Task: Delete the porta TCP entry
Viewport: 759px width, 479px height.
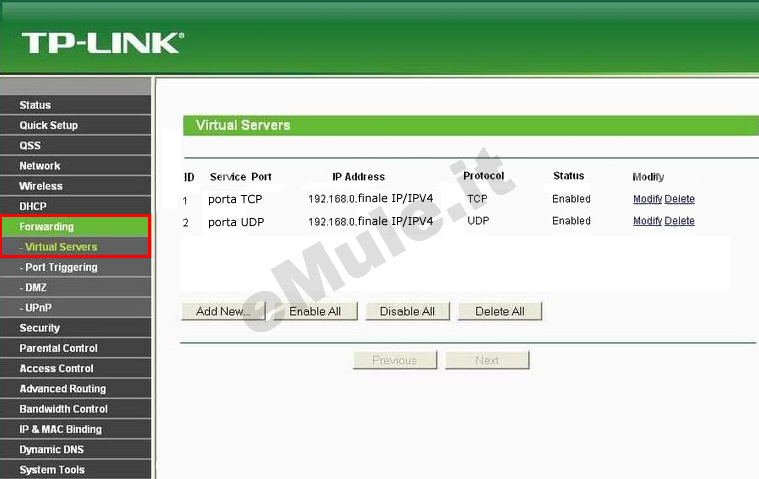Action: (x=680, y=199)
